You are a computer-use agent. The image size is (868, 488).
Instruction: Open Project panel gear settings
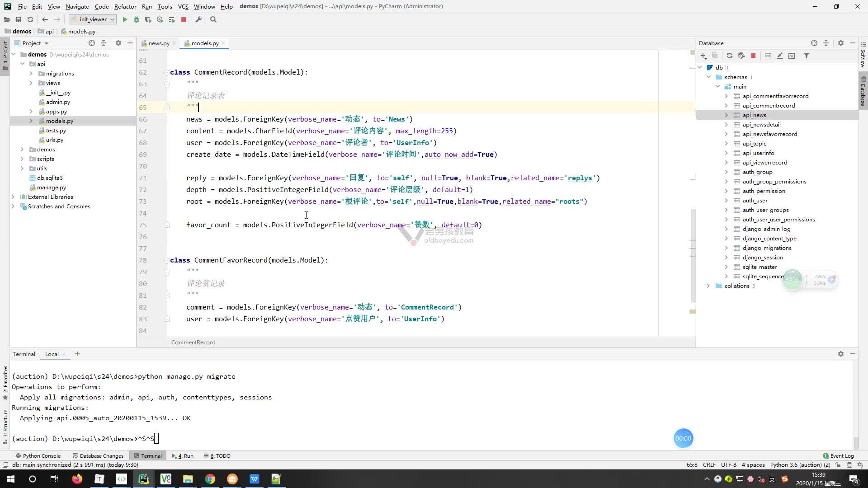[x=118, y=43]
